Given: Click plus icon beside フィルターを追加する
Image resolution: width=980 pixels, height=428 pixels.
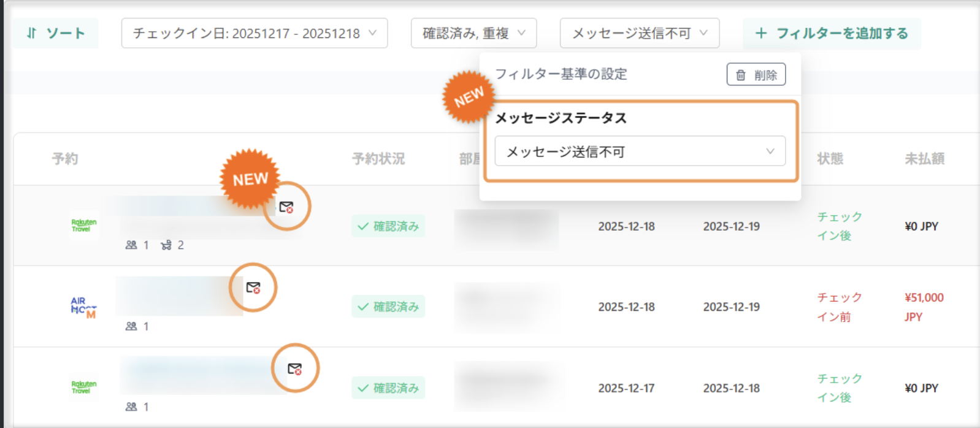Looking at the screenshot, I should pyautogui.click(x=761, y=33).
